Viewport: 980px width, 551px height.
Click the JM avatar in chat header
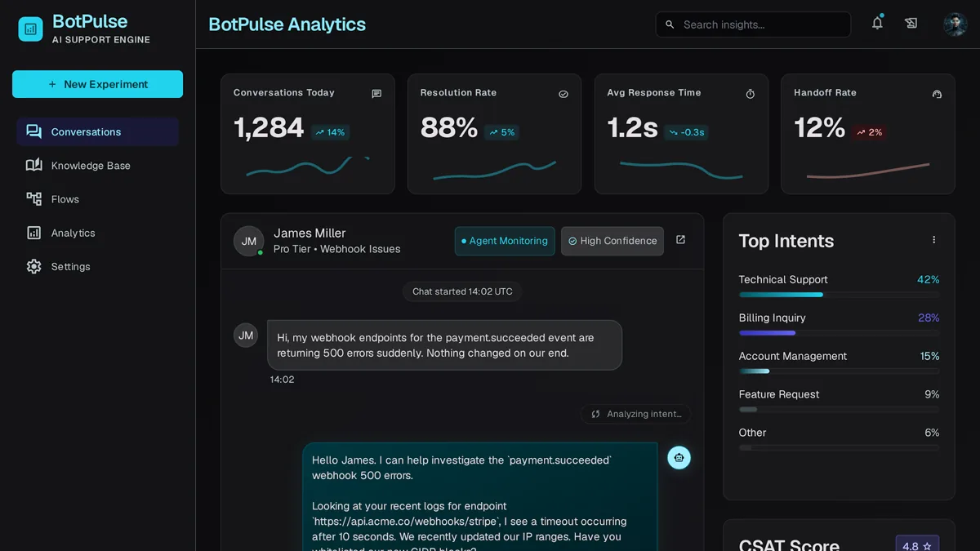(x=249, y=241)
